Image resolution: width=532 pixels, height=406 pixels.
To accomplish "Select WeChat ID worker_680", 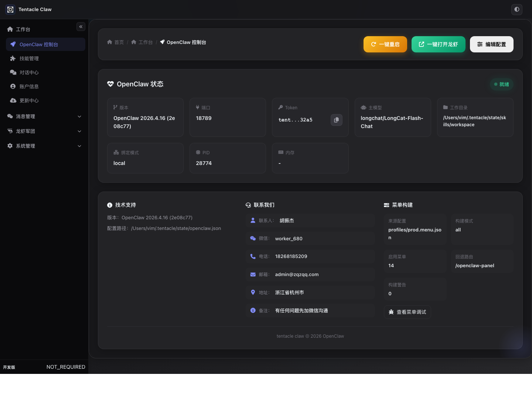I will pyautogui.click(x=289, y=238).
